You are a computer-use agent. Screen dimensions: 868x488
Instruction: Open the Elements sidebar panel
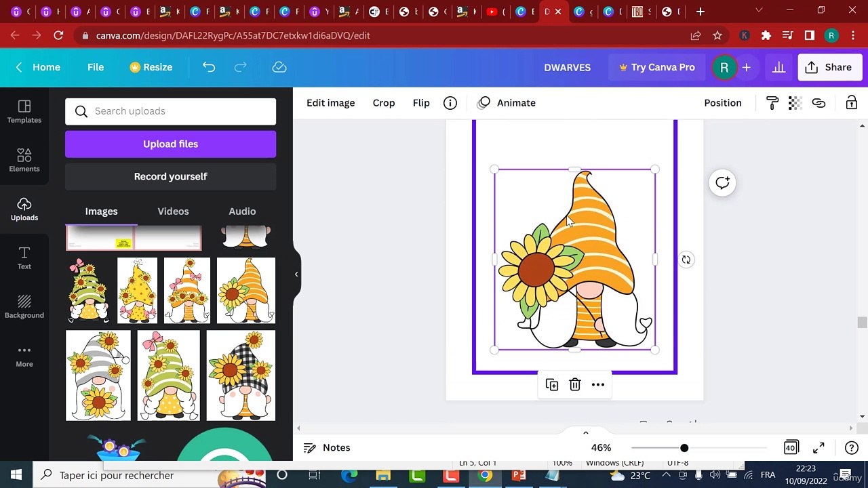coord(24,161)
